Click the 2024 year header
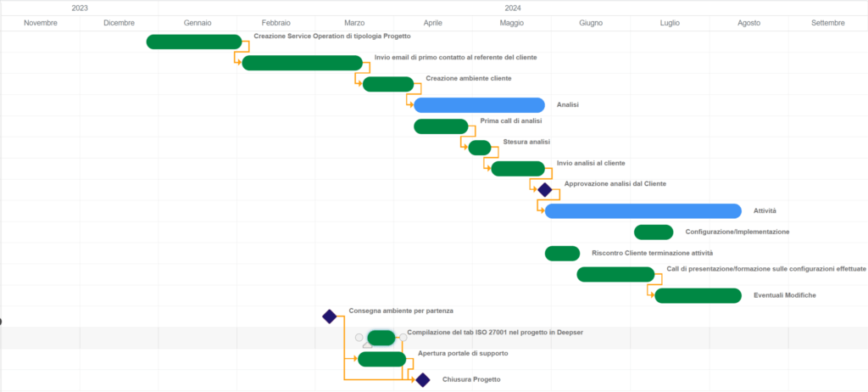 coord(513,8)
